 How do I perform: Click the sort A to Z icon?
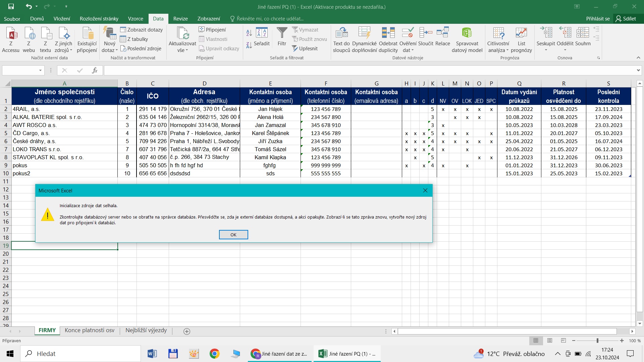[x=249, y=33]
